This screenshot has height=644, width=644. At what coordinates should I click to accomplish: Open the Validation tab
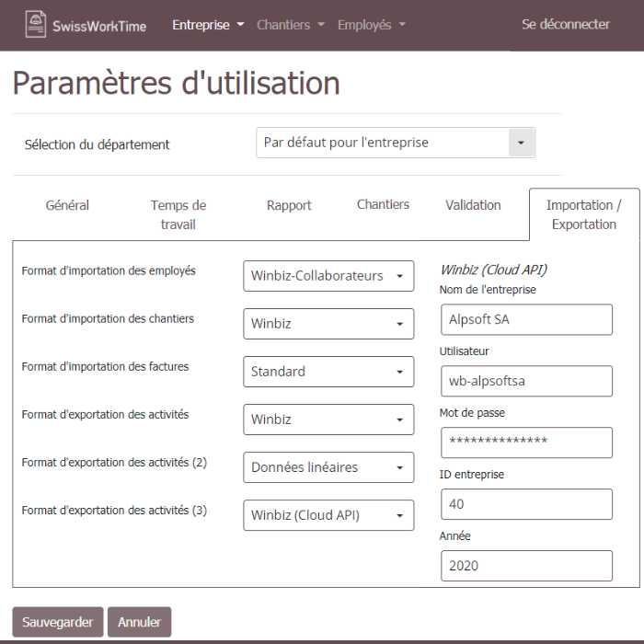point(473,205)
